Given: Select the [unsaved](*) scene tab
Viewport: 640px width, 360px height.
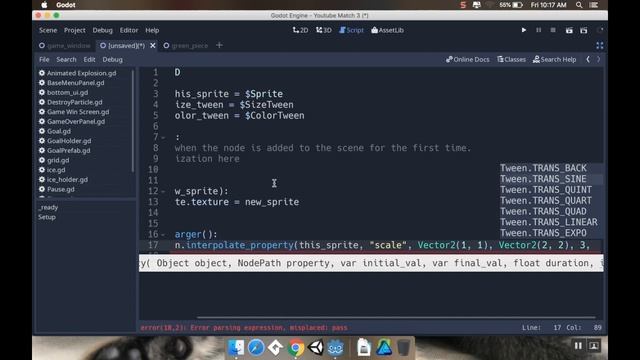Looking at the screenshot, I should click(x=122, y=46).
